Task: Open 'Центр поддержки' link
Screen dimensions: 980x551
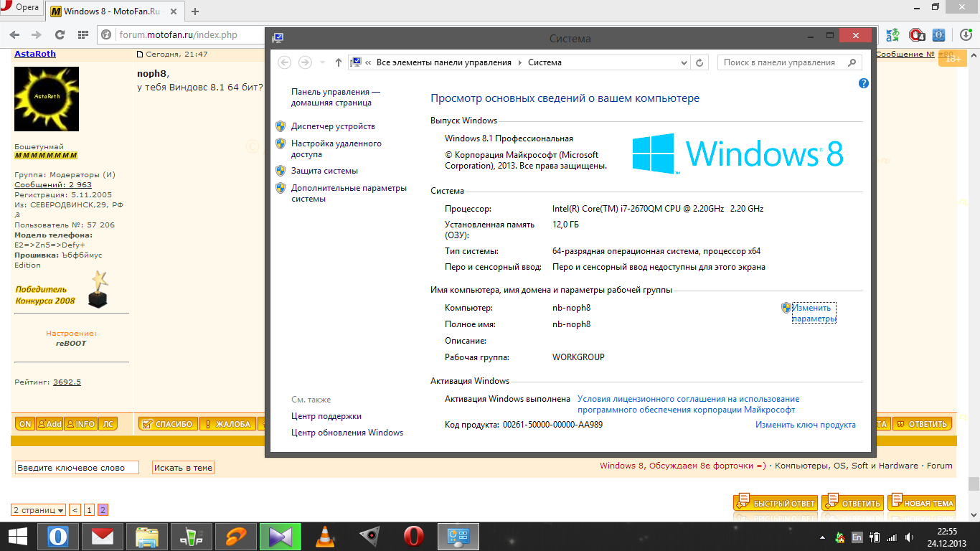Action: click(326, 416)
